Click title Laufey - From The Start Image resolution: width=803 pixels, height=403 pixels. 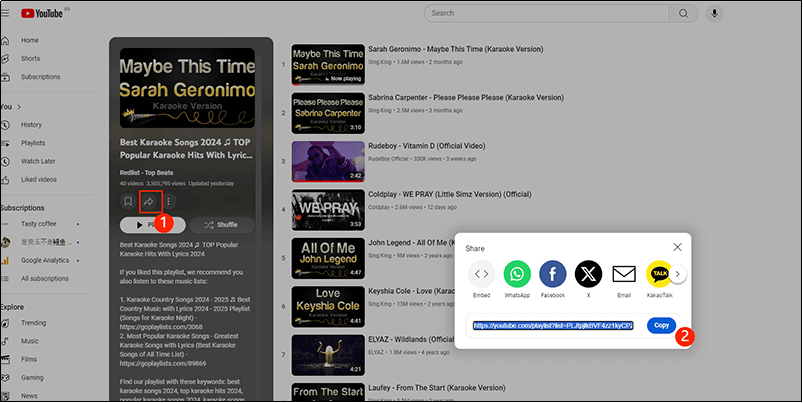coord(437,388)
